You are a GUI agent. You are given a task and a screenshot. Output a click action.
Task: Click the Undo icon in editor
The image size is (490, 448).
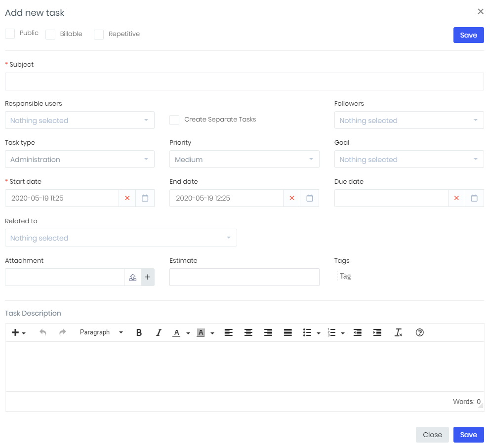[43, 332]
